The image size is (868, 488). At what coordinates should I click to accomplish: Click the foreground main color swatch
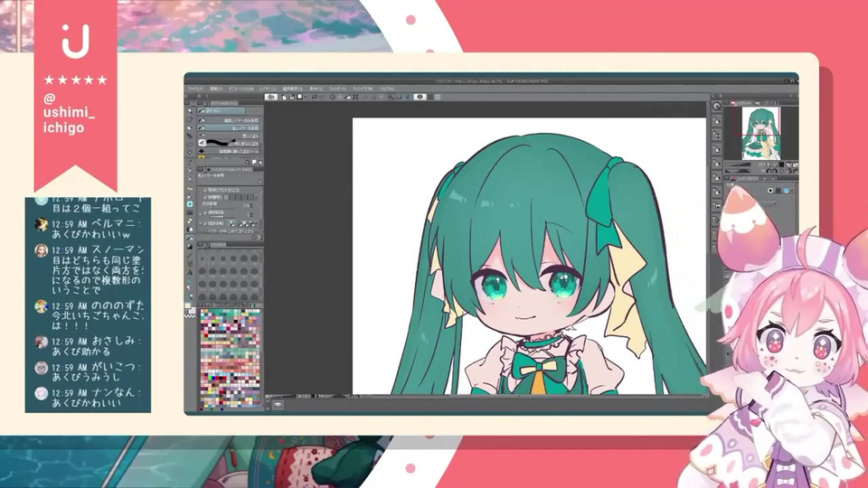point(188,305)
